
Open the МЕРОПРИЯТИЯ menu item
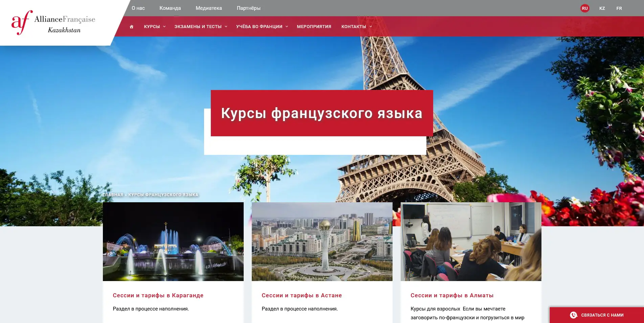click(x=314, y=27)
